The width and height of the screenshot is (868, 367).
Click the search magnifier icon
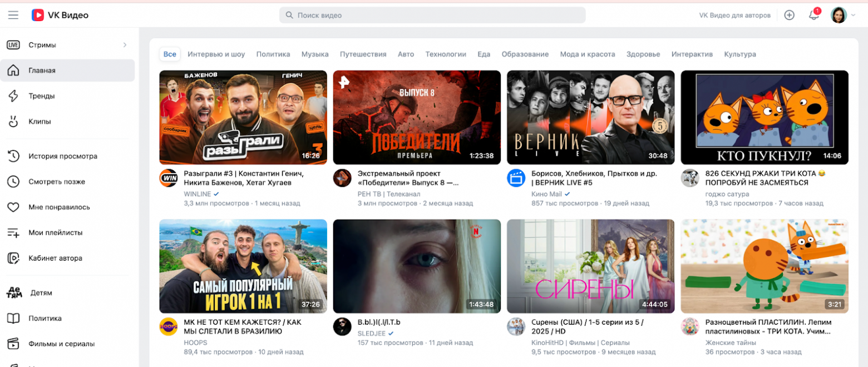coord(289,15)
